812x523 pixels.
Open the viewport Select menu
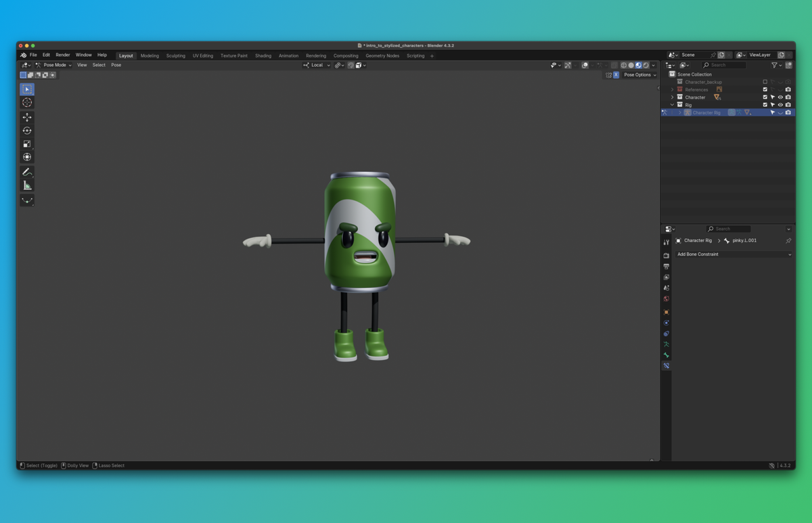click(99, 65)
